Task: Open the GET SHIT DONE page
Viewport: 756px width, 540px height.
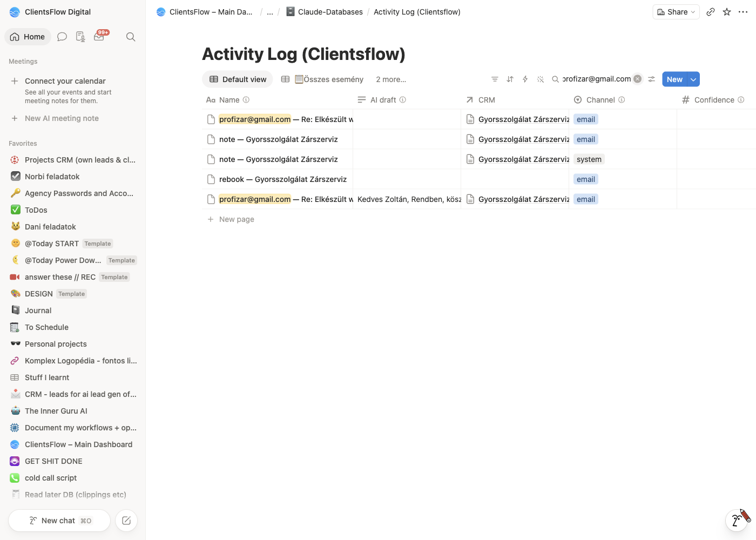Action: coord(73,461)
